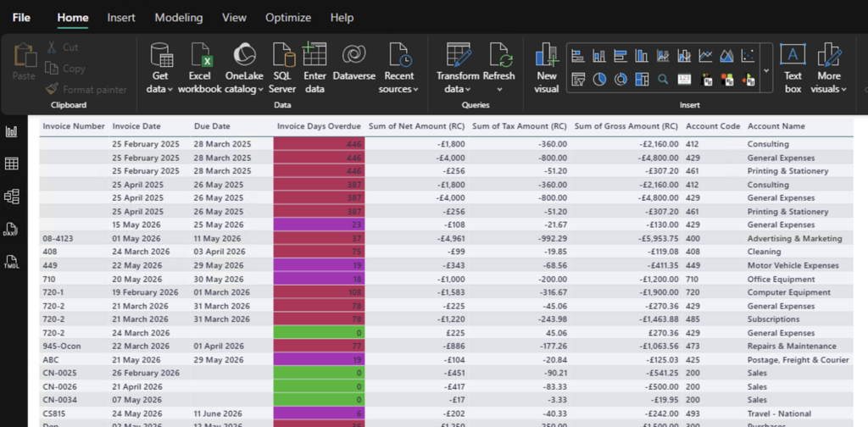Open the Transform data dropdown
The height and width of the screenshot is (427, 868).
click(x=458, y=68)
